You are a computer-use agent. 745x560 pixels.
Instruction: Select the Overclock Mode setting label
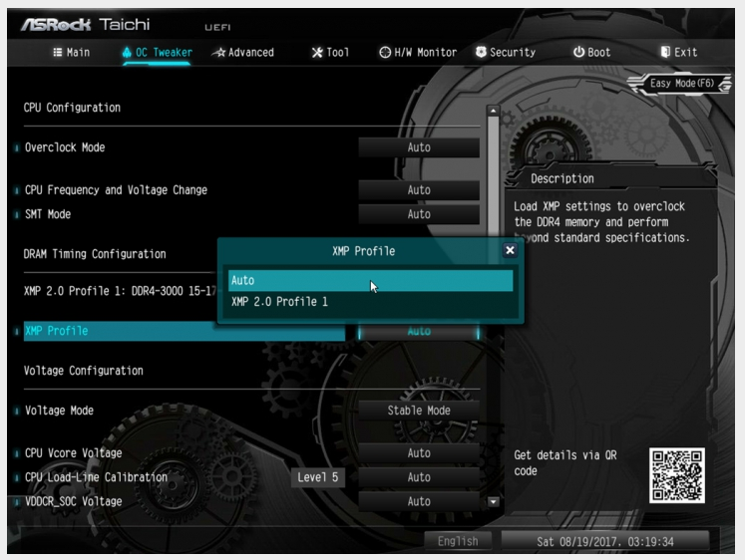pyautogui.click(x=65, y=147)
